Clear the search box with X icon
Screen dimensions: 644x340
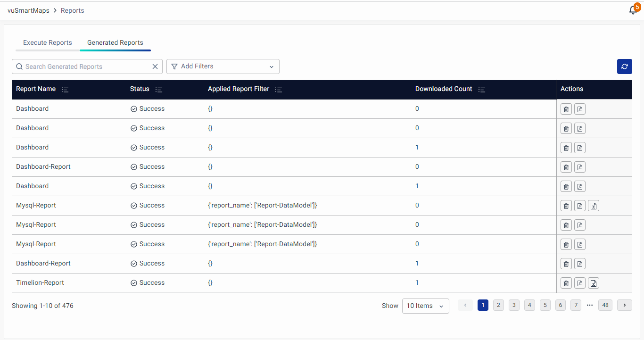click(155, 66)
